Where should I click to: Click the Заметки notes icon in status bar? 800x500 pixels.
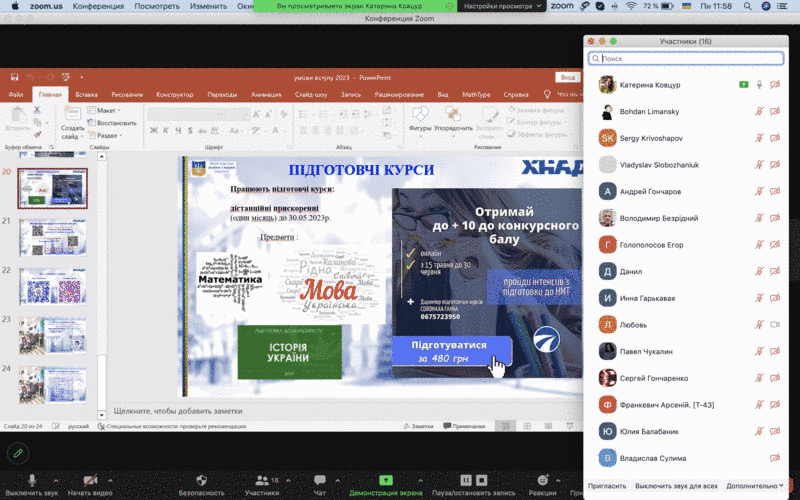(x=407, y=426)
